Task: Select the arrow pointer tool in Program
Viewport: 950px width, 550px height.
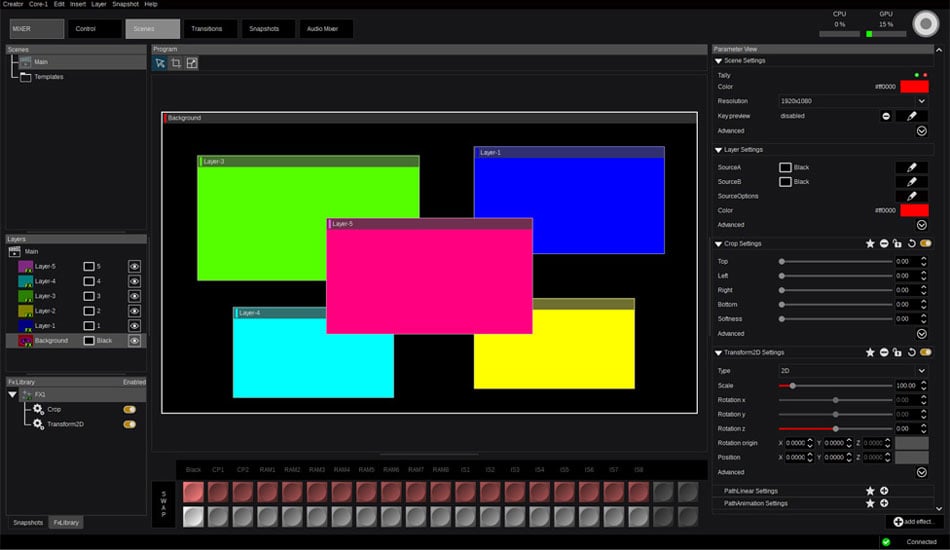Action: pos(160,63)
